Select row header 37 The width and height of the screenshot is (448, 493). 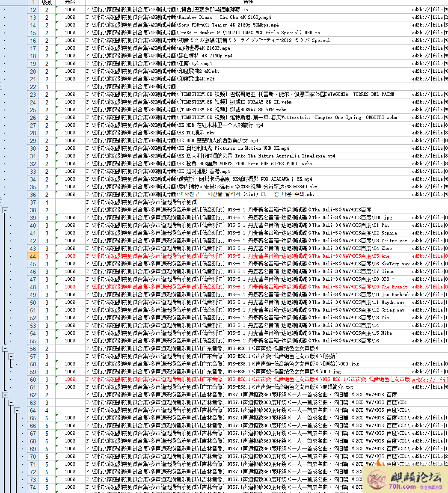pos(33,202)
